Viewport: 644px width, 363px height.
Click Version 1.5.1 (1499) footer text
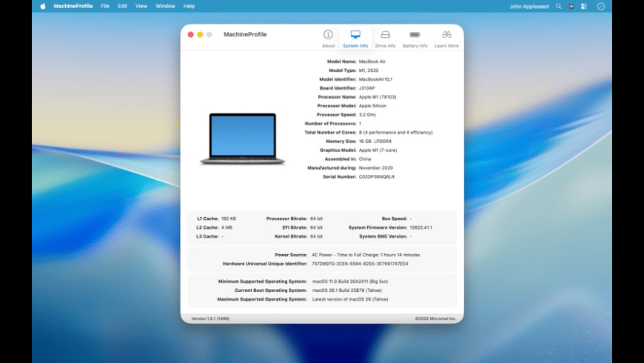[x=210, y=319]
